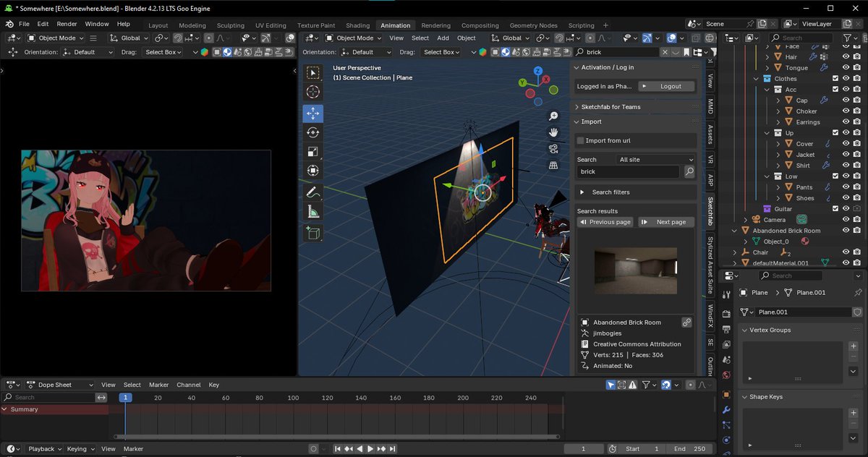The image size is (868, 457).
Task: Click the viewport zoom magnifier icon
Action: point(553,116)
